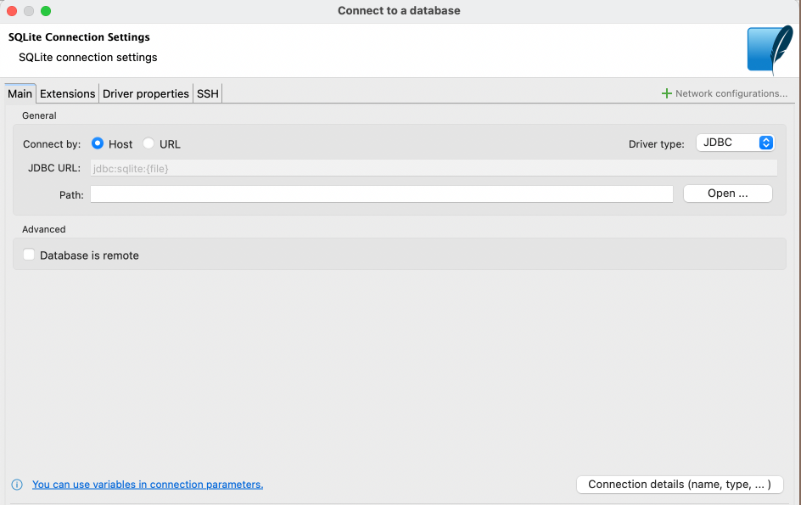Click the blue info icon at bottom left
Screen dimensions: 812x505
[x=17, y=485]
